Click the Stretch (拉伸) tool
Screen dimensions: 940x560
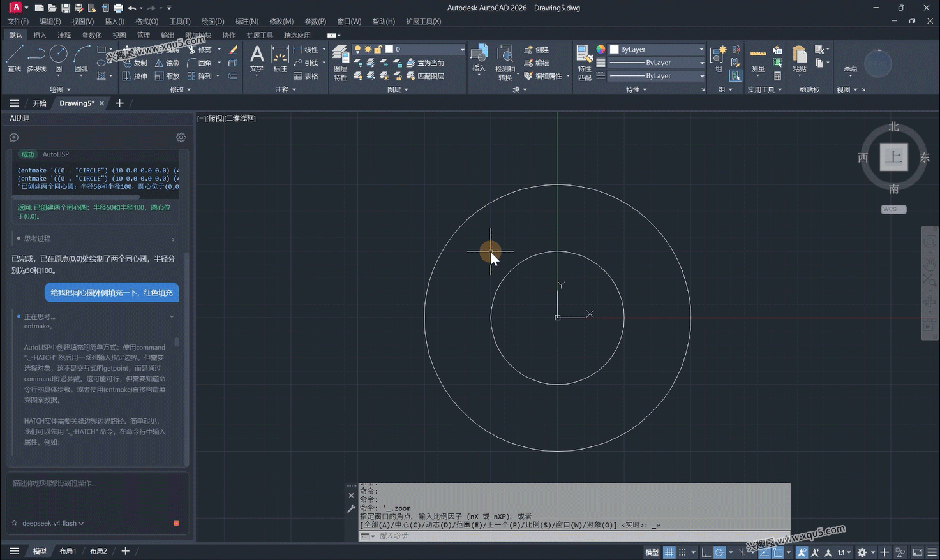(x=135, y=76)
